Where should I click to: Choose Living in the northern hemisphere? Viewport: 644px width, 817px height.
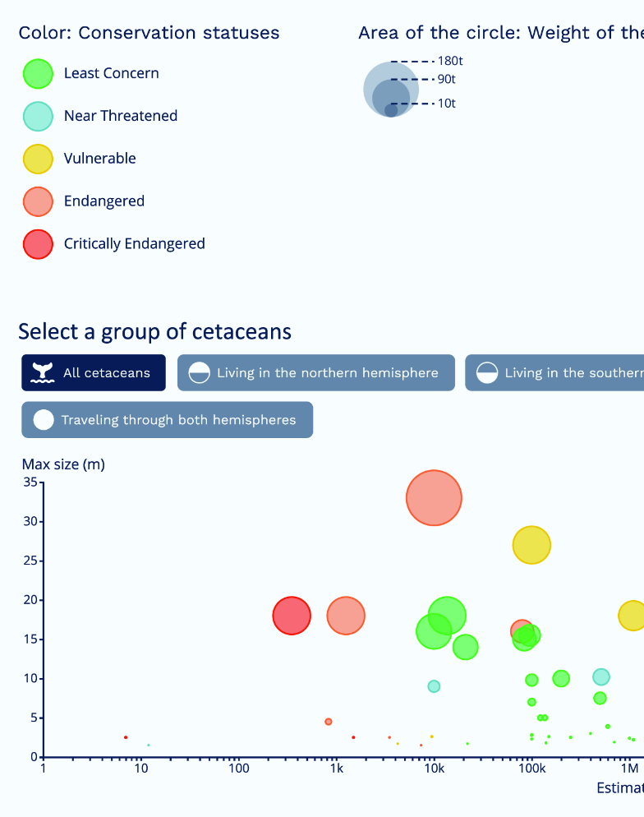click(316, 372)
